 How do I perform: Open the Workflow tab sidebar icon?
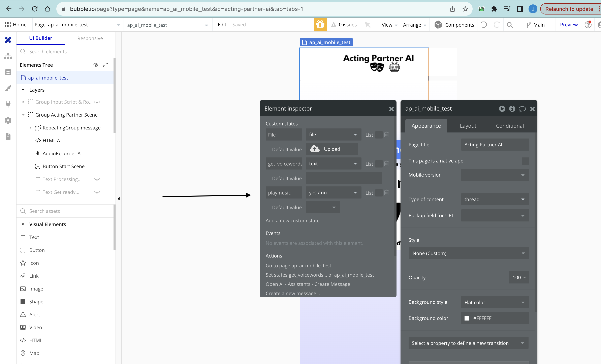click(x=8, y=56)
